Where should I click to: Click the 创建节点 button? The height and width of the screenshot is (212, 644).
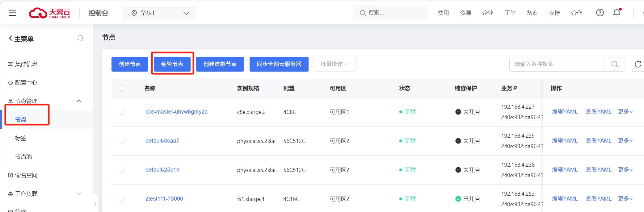click(130, 64)
